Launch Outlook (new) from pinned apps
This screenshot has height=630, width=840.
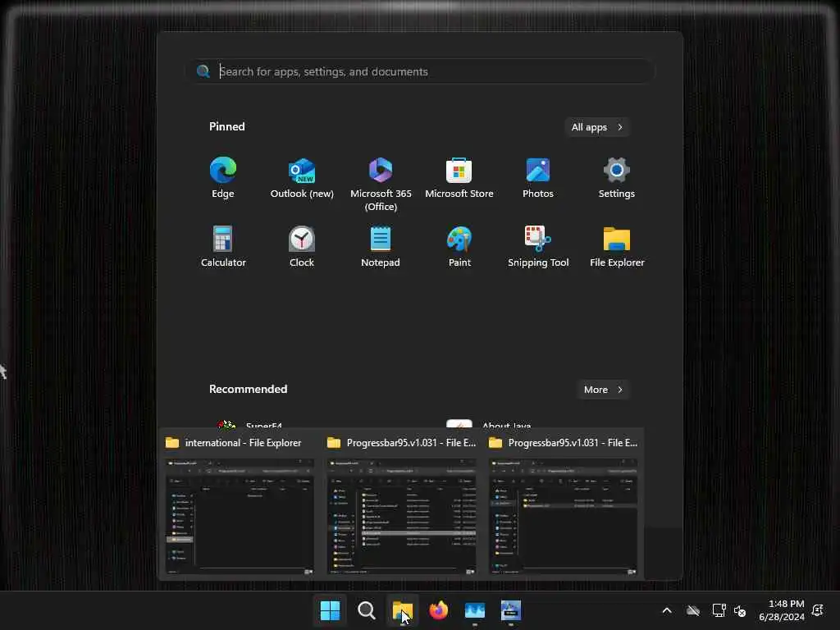point(302,178)
